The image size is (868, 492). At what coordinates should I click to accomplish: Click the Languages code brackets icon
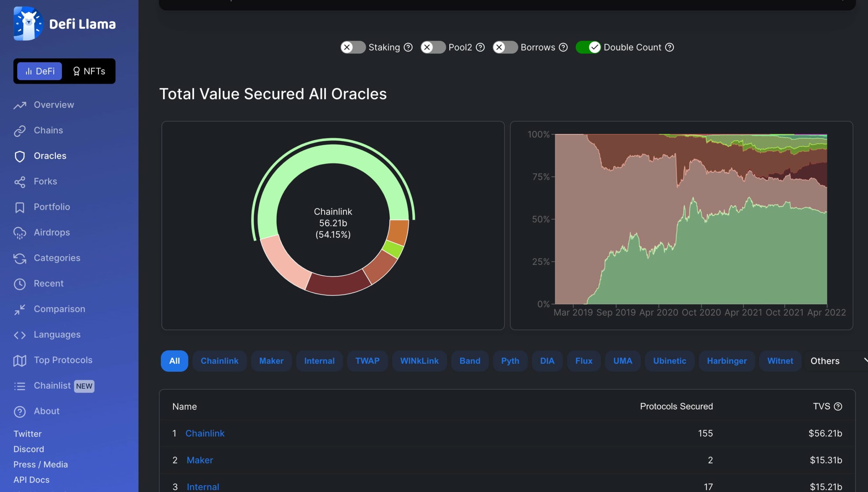(20, 335)
